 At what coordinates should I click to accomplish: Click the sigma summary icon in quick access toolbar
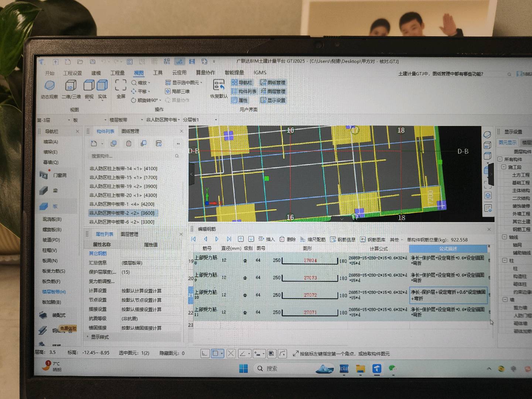pos(130,62)
